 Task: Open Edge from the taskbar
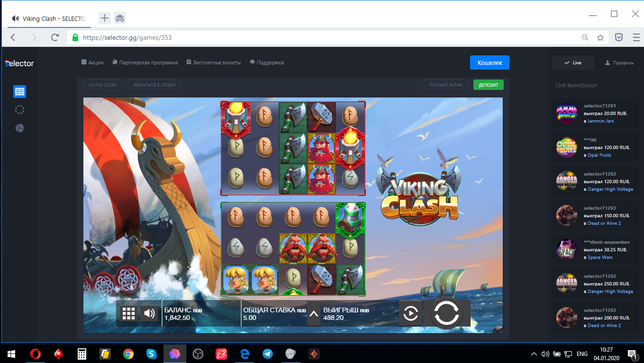[x=245, y=354]
